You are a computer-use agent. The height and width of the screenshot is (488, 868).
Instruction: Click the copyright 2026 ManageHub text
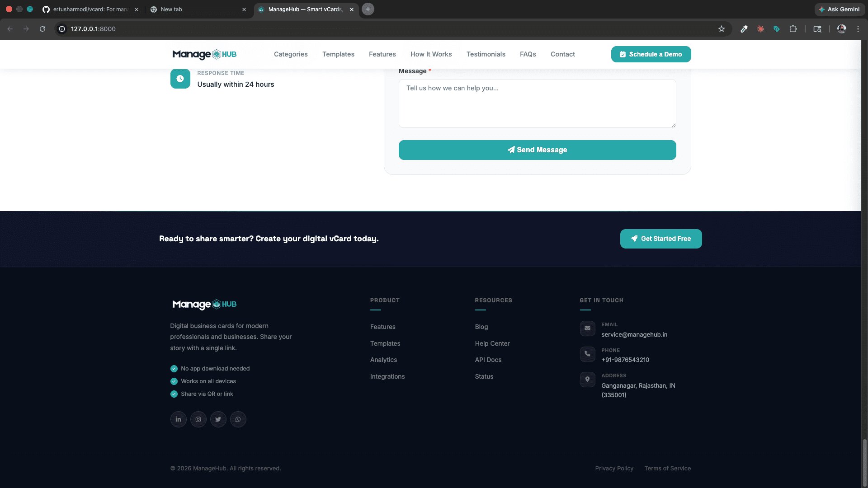pos(226,468)
